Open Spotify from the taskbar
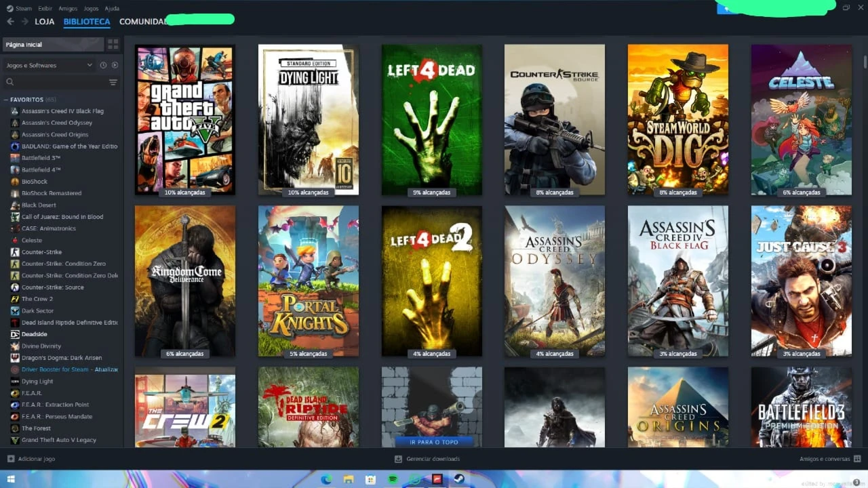 (x=393, y=479)
